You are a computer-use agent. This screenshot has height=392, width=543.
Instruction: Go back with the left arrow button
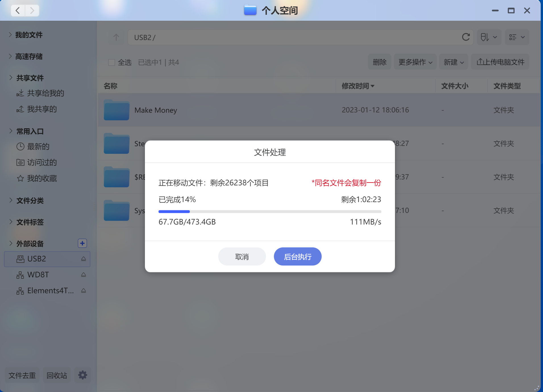coord(18,11)
